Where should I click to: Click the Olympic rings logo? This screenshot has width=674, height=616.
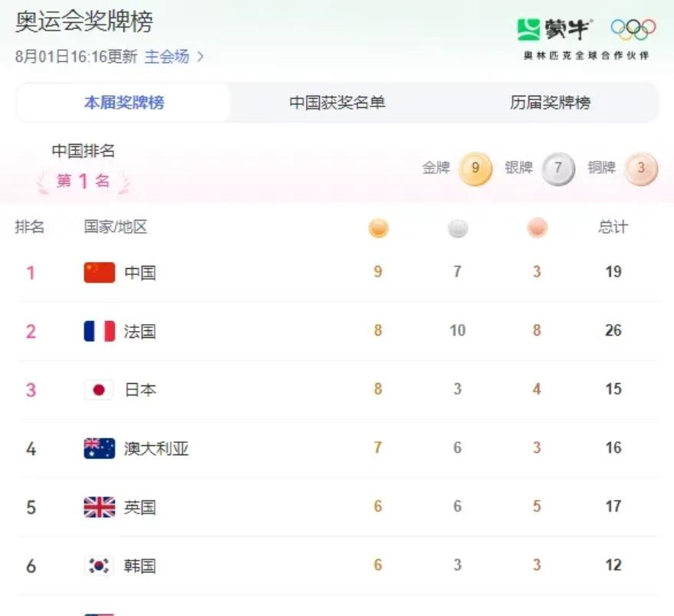636,29
